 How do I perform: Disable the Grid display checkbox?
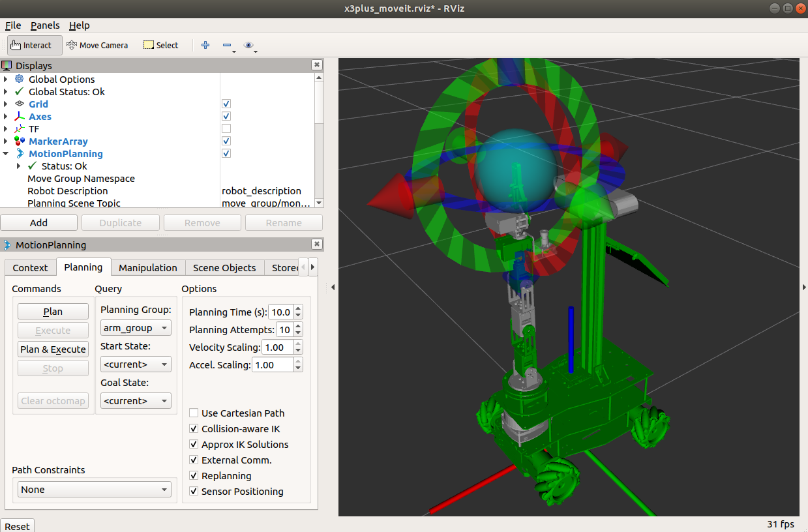point(226,104)
